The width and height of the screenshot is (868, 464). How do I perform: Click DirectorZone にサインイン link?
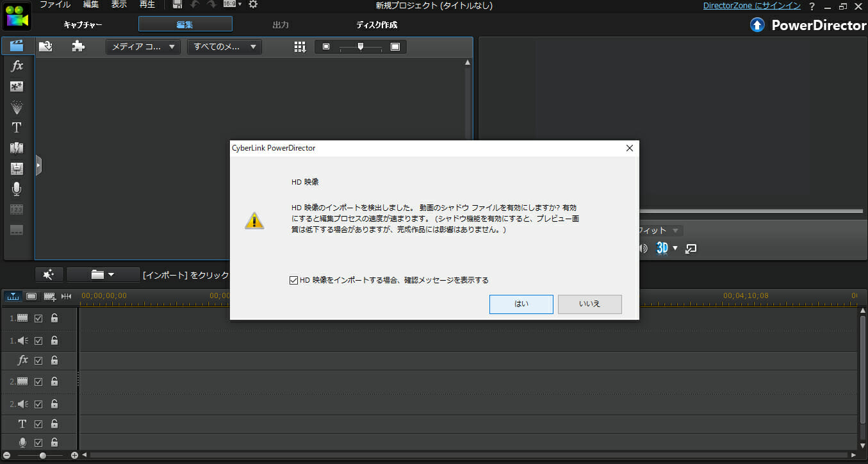tap(752, 6)
